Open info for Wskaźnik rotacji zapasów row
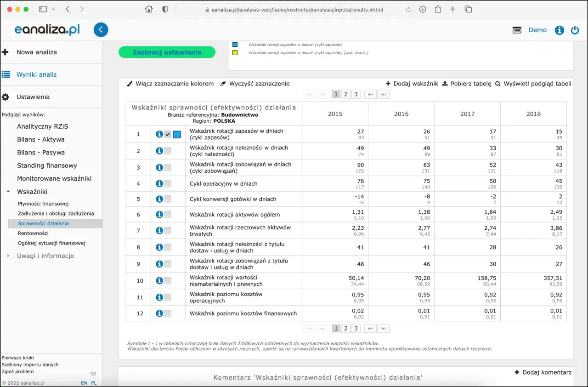This screenshot has width=588, height=387. coord(159,134)
